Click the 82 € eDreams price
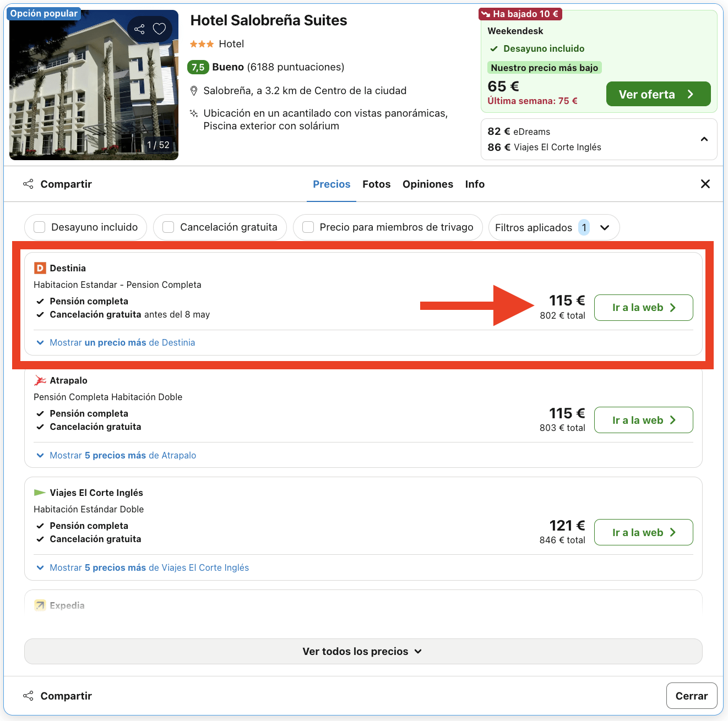This screenshot has width=728, height=721. pyautogui.click(x=519, y=132)
